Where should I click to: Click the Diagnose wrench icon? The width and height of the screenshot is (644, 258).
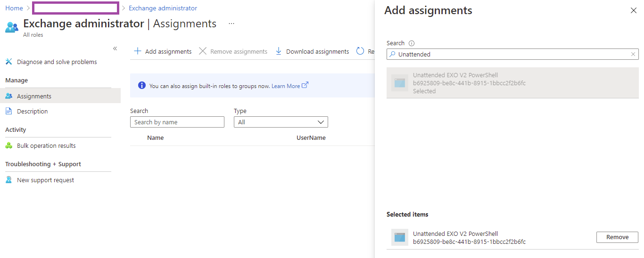point(8,62)
